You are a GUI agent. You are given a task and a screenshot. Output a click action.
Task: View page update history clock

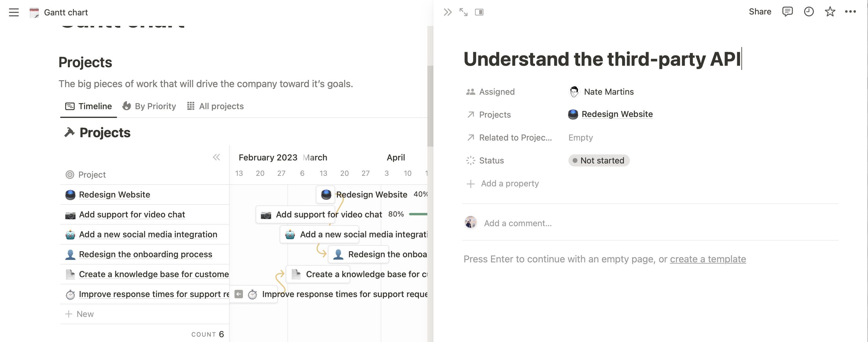[809, 12]
